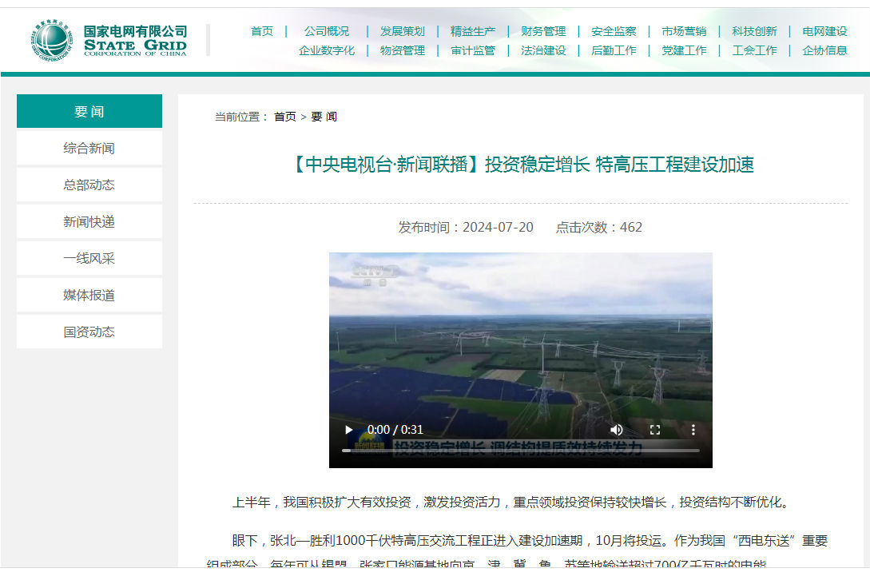The image size is (870, 588).
Task: Open 企业数字化 navigation item
Action: (326, 50)
